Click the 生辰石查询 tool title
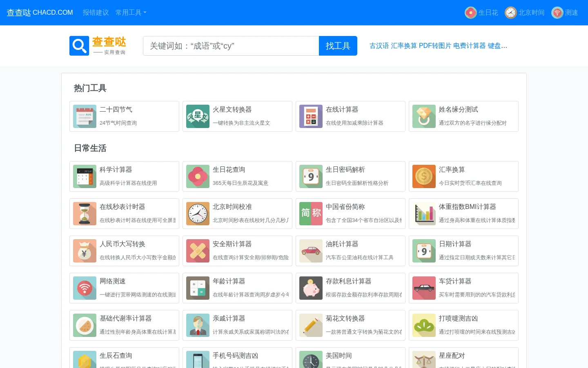This screenshot has width=588, height=368. (116, 356)
